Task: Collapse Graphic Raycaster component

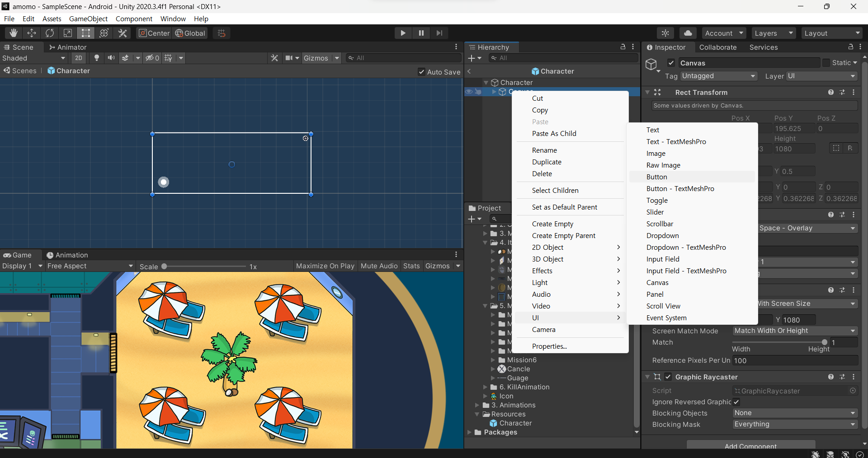Action: coord(647,377)
